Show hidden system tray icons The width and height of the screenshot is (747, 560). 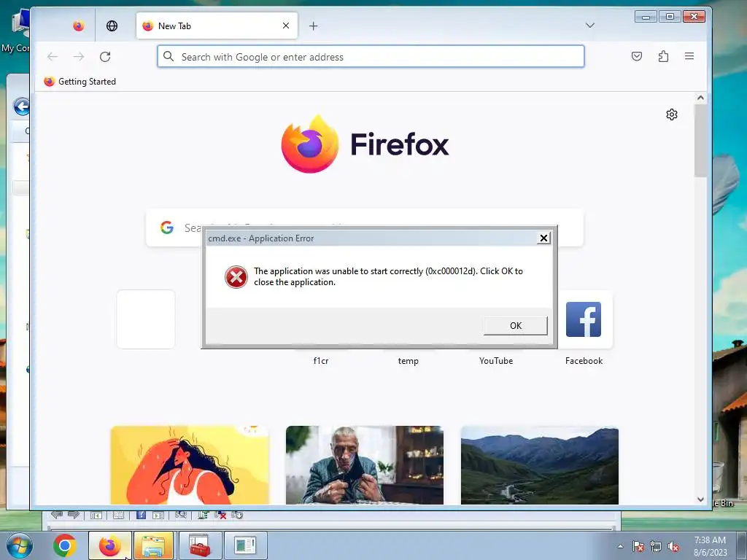[x=620, y=546]
